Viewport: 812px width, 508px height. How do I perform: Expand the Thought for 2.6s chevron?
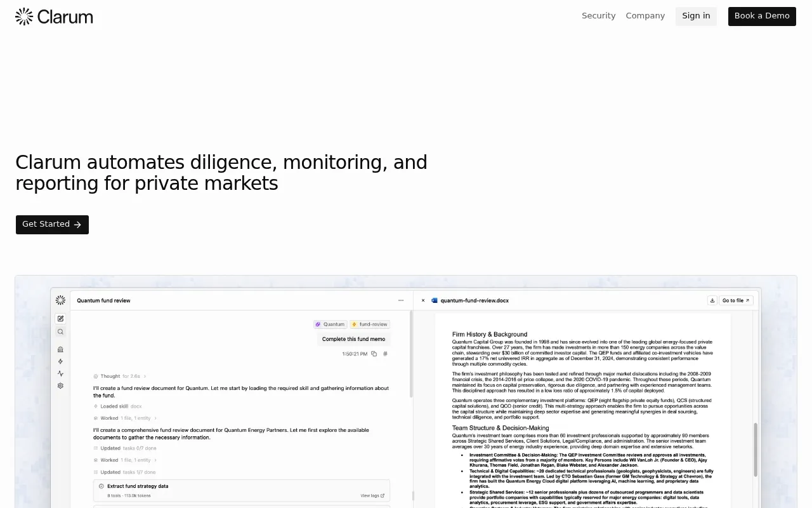coord(145,376)
